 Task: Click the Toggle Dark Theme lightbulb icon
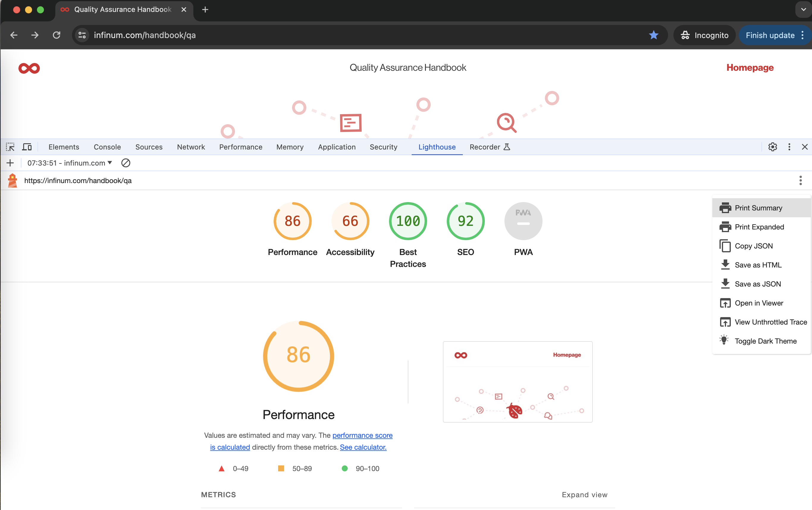(x=724, y=340)
